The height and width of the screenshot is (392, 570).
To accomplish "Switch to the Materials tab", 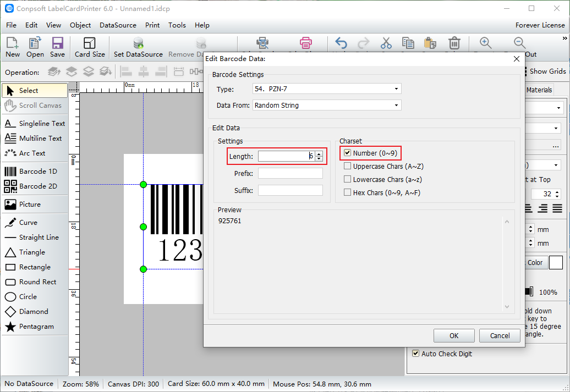I will pyautogui.click(x=539, y=90).
